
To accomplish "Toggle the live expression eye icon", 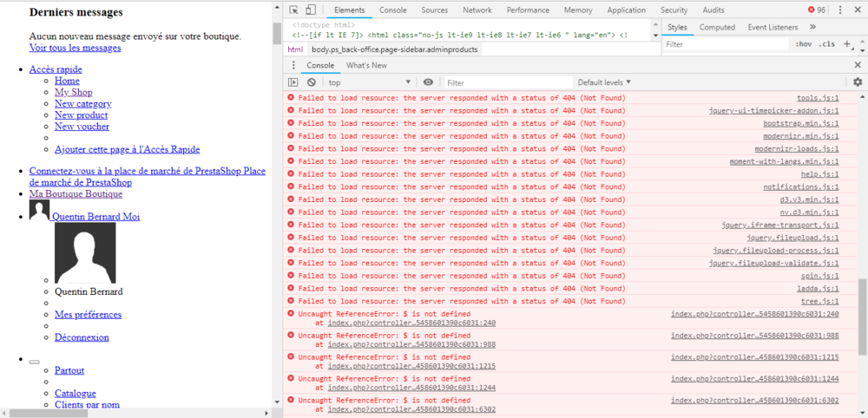I will [428, 82].
